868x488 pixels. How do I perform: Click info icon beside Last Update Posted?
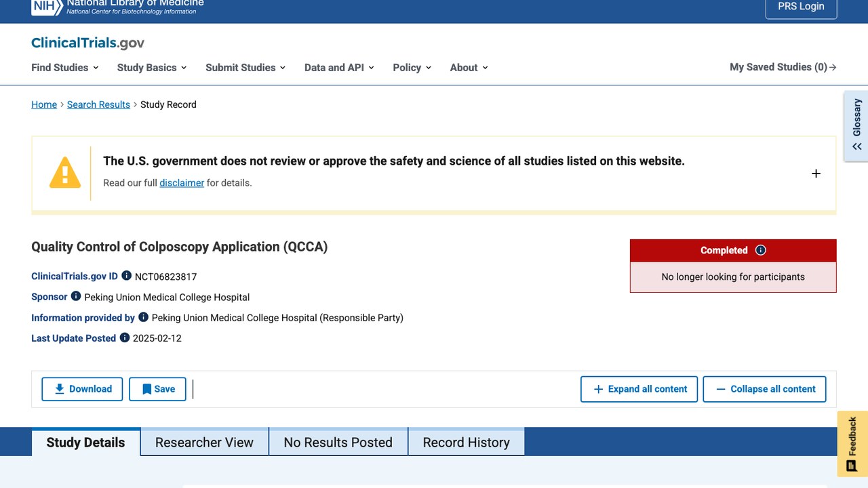[125, 338]
